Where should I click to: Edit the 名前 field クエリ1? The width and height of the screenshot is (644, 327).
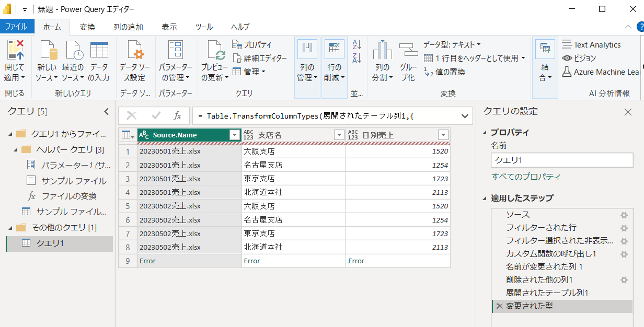(562, 160)
